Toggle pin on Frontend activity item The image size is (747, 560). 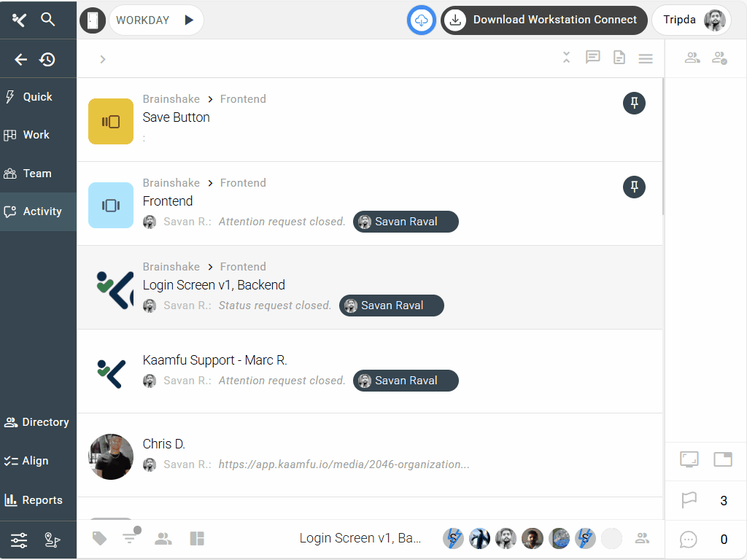pyautogui.click(x=634, y=187)
